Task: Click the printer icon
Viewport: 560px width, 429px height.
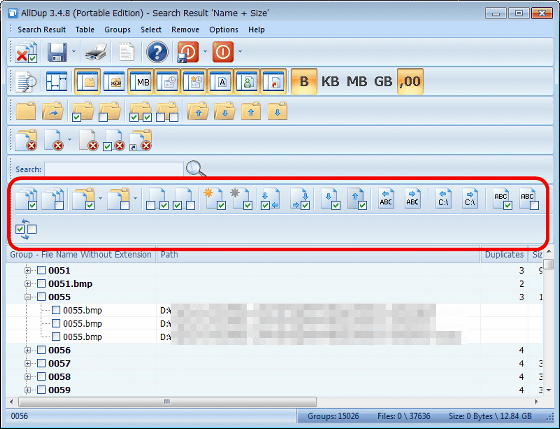Action: 96,52
